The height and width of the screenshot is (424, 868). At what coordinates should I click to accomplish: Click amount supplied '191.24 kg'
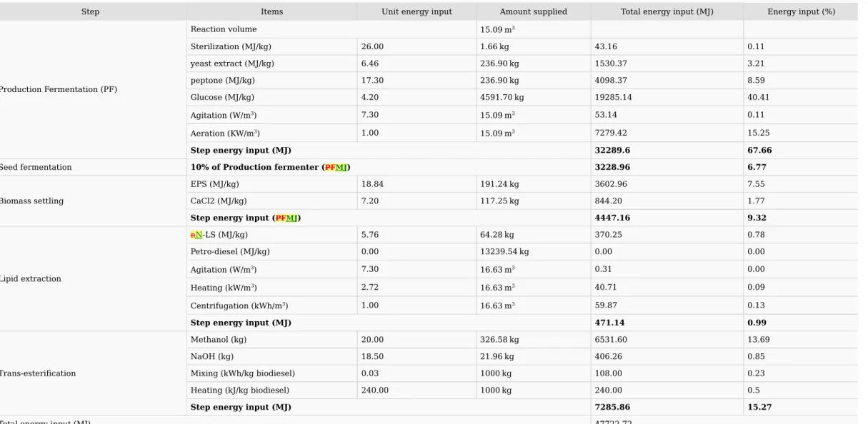click(499, 184)
